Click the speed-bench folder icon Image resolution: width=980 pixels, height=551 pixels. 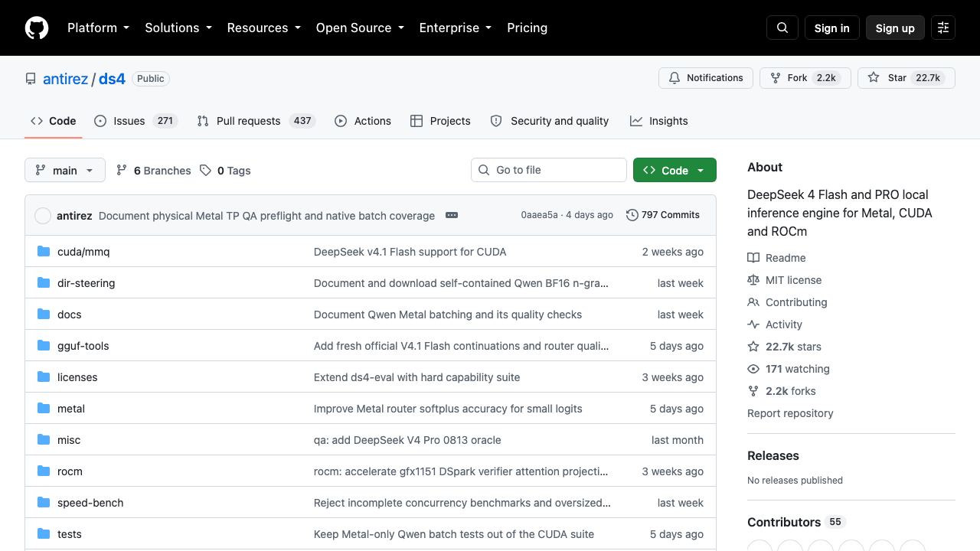(44, 502)
